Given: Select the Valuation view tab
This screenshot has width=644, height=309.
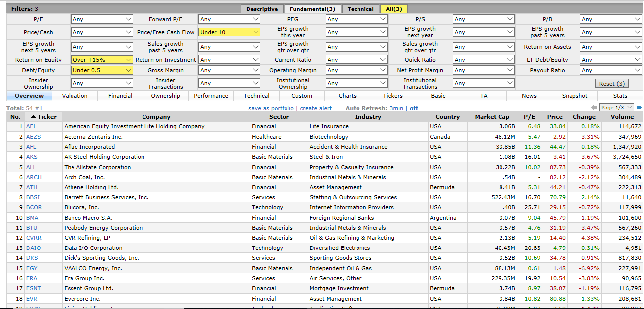Looking at the screenshot, I should click(74, 96).
